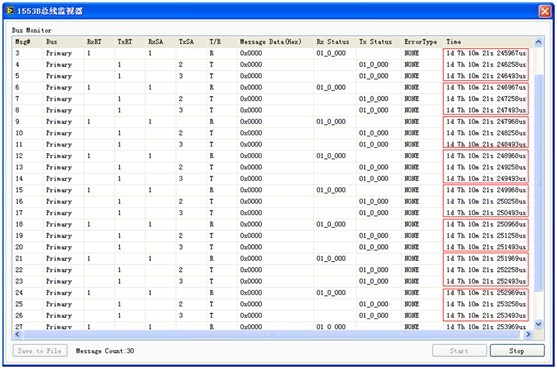This screenshot has height=369, width=557.
Task: Click the Stop button
Action: tap(517, 351)
